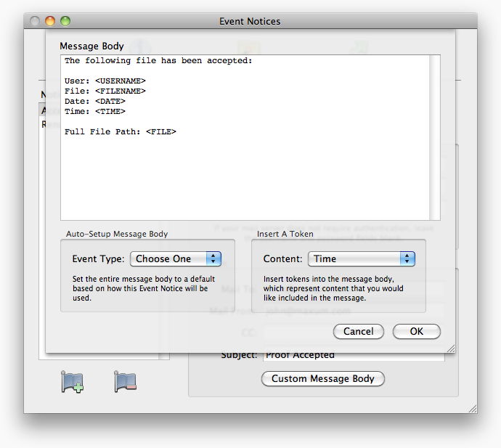Click the Custom Message Body button
The height and width of the screenshot is (448, 501).
pyautogui.click(x=322, y=379)
